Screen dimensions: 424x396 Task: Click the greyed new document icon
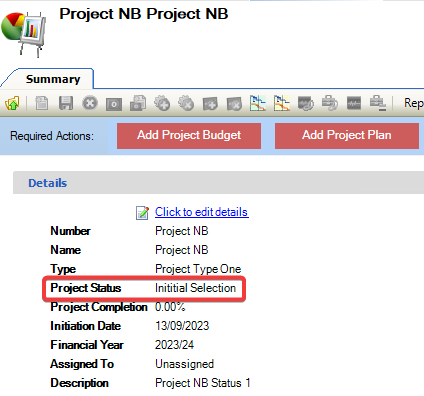42,103
